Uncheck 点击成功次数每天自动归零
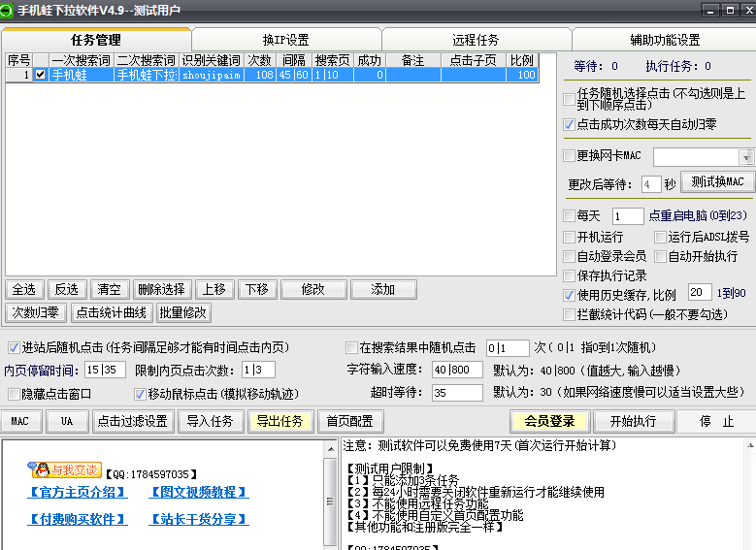756x550 pixels. pyautogui.click(x=569, y=125)
